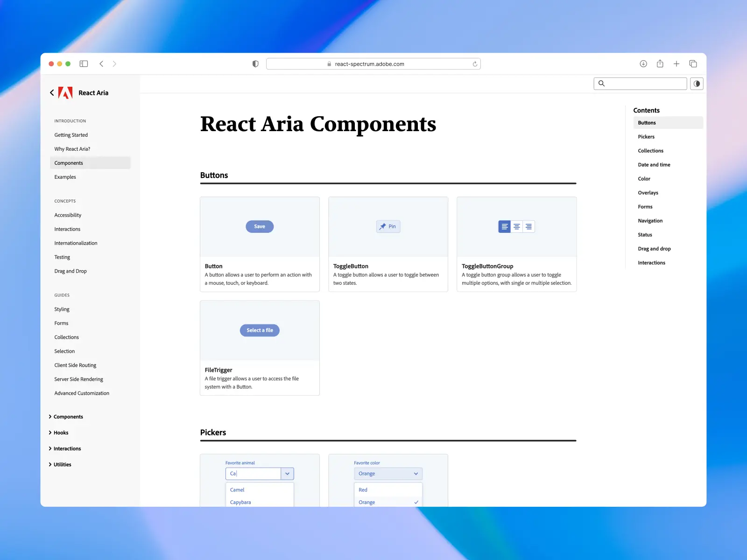Click the Select a file button
The image size is (747, 560).
(x=260, y=330)
